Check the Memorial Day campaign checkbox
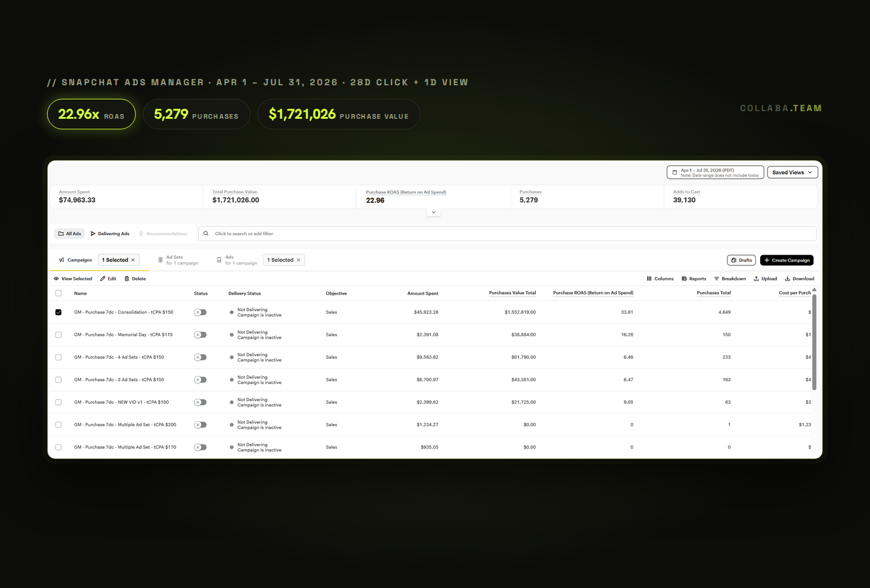The width and height of the screenshot is (870, 588). click(x=58, y=335)
